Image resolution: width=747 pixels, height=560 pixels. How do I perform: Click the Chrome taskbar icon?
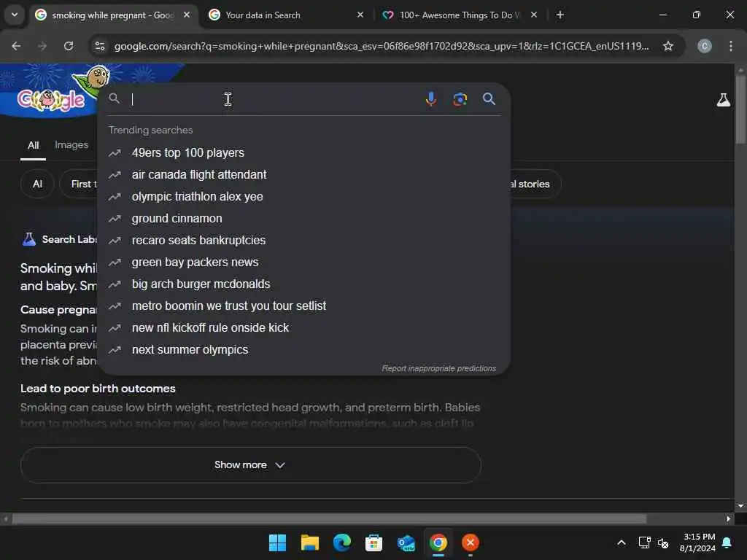438,542
